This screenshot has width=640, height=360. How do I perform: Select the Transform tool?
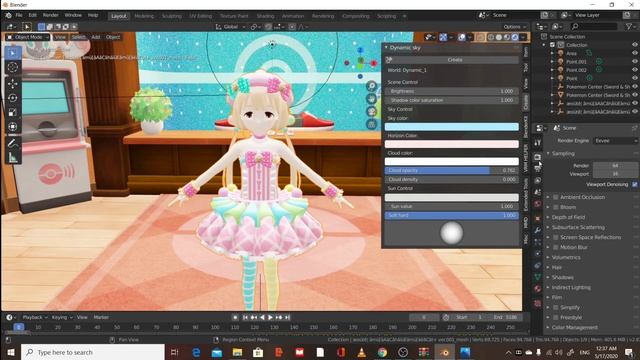pos(13,127)
